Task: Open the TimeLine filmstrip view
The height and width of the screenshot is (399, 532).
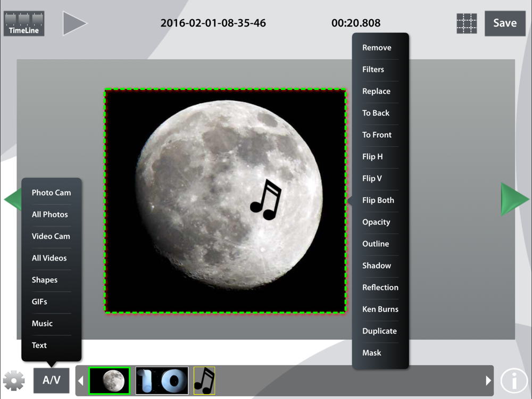Action: (x=24, y=24)
